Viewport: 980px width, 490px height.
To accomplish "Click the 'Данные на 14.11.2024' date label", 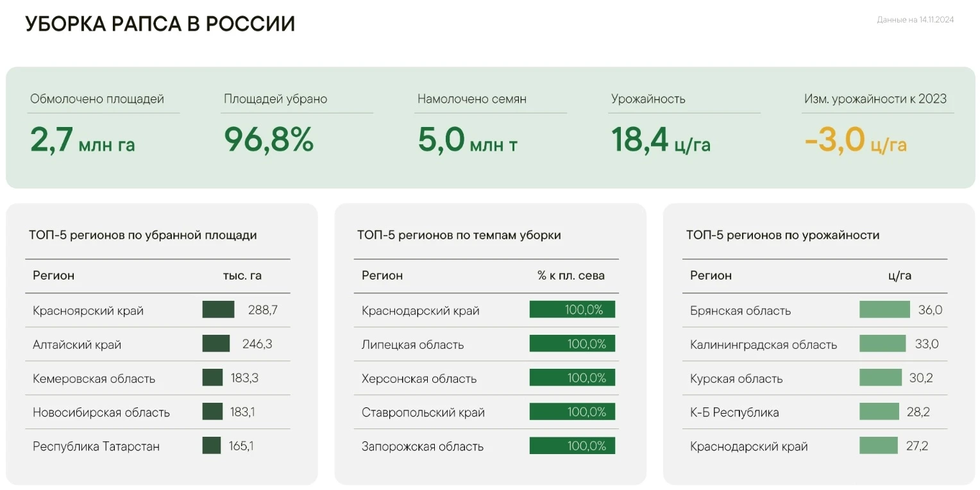I will point(915,20).
